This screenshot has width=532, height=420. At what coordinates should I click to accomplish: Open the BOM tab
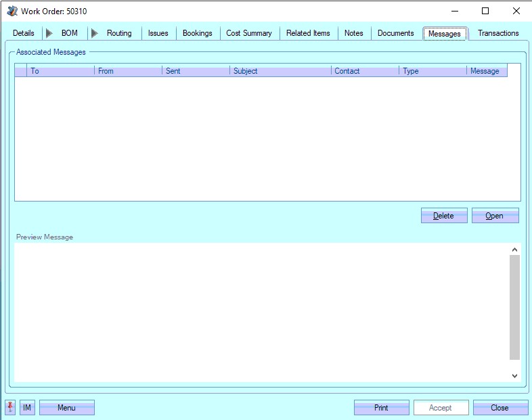coord(70,33)
